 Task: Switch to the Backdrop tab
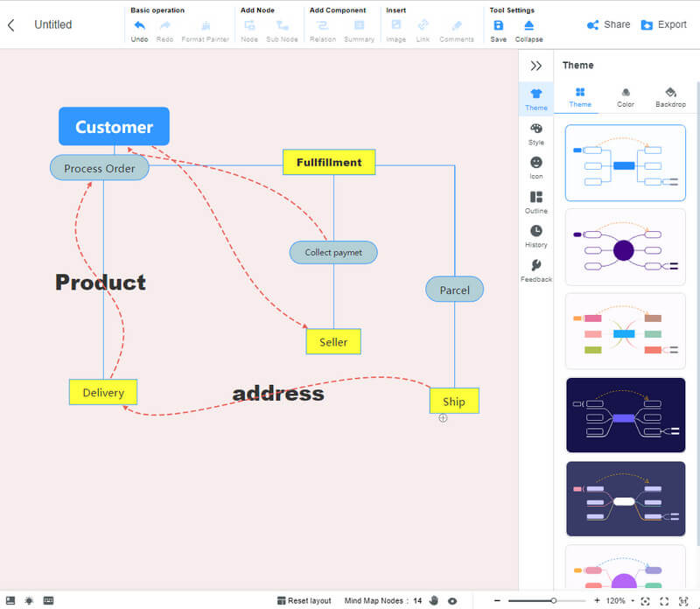click(670, 96)
